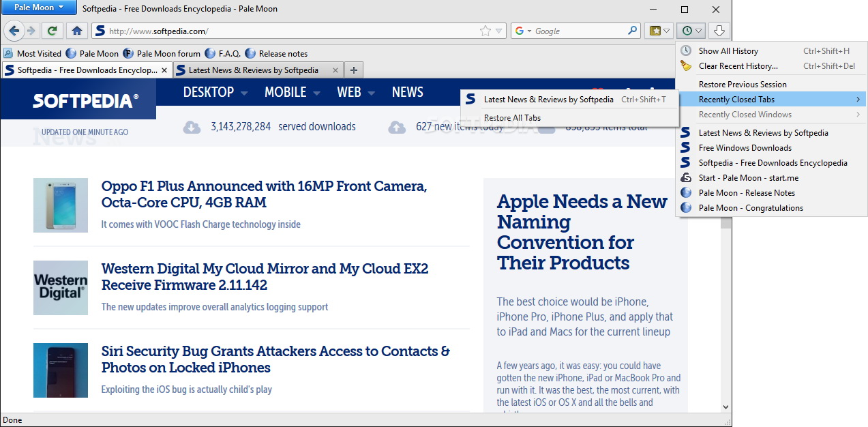This screenshot has width=868, height=427.
Task: Open the Pale Moon application menu button
Action: tap(39, 8)
